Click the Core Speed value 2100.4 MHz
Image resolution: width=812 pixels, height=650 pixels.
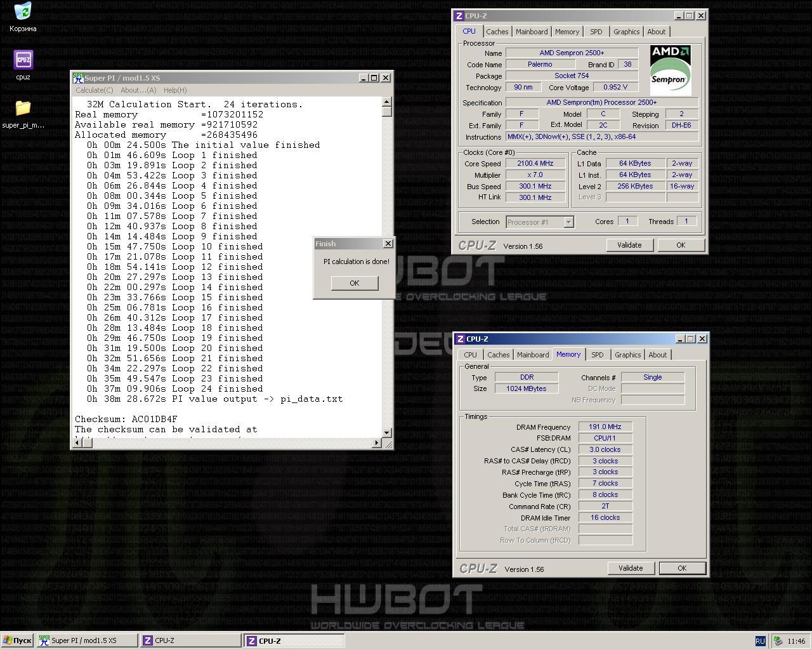pyautogui.click(x=535, y=164)
